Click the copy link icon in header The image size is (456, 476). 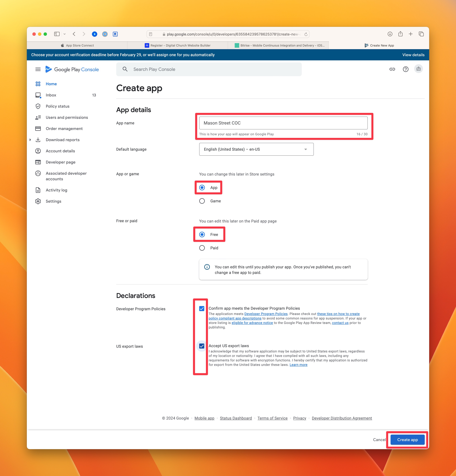click(392, 69)
